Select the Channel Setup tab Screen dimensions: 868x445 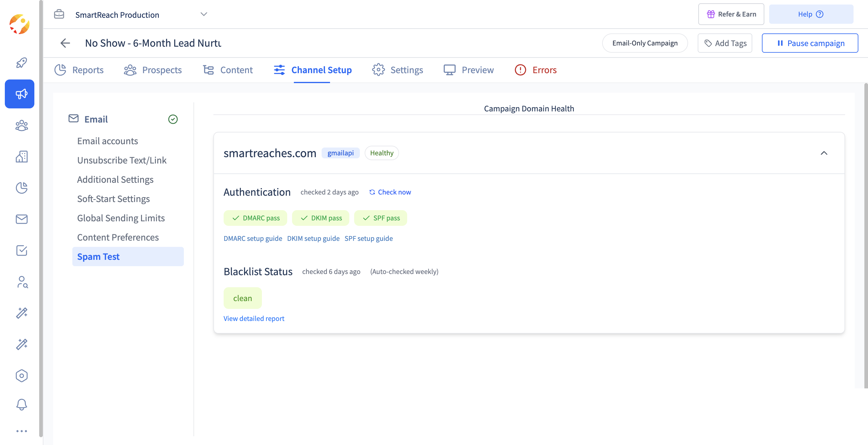coord(312,70)
